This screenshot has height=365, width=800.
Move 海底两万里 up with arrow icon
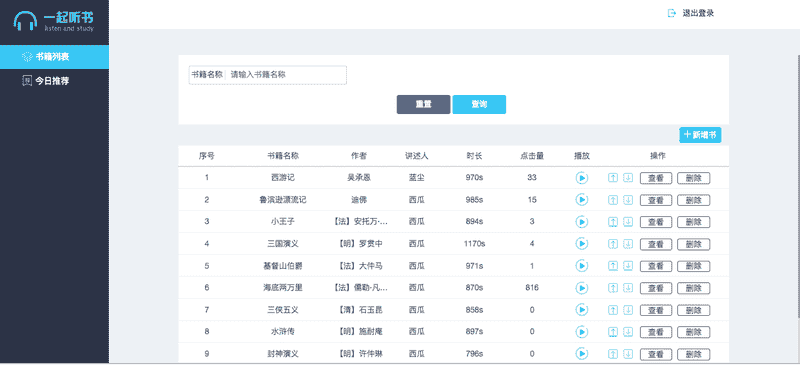pyautogui.click(x=613, y=288)
